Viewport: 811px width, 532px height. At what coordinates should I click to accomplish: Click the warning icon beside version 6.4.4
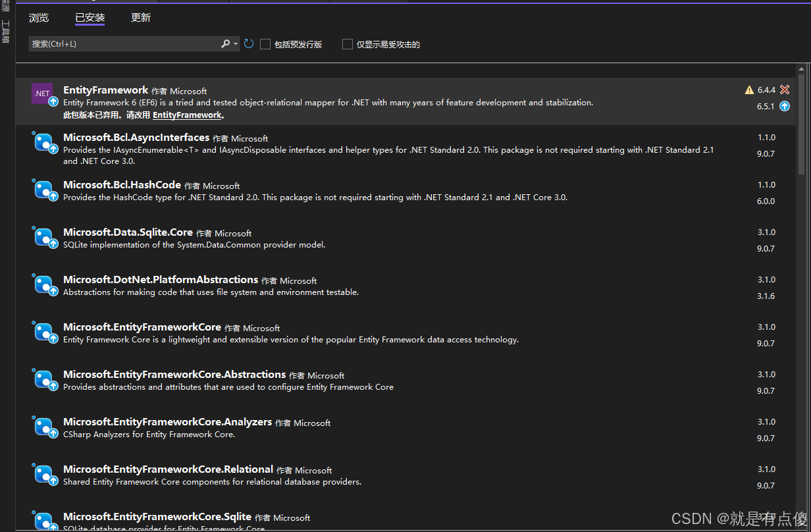(749, 90)
